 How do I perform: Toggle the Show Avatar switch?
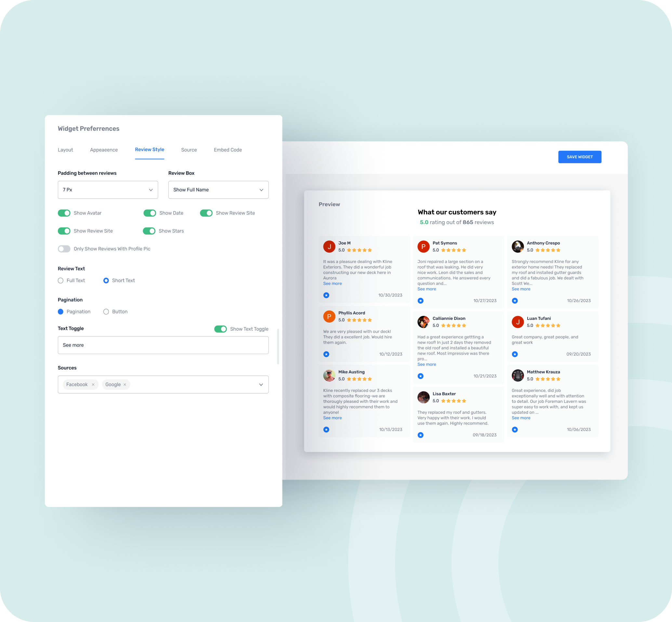[64, 213]
